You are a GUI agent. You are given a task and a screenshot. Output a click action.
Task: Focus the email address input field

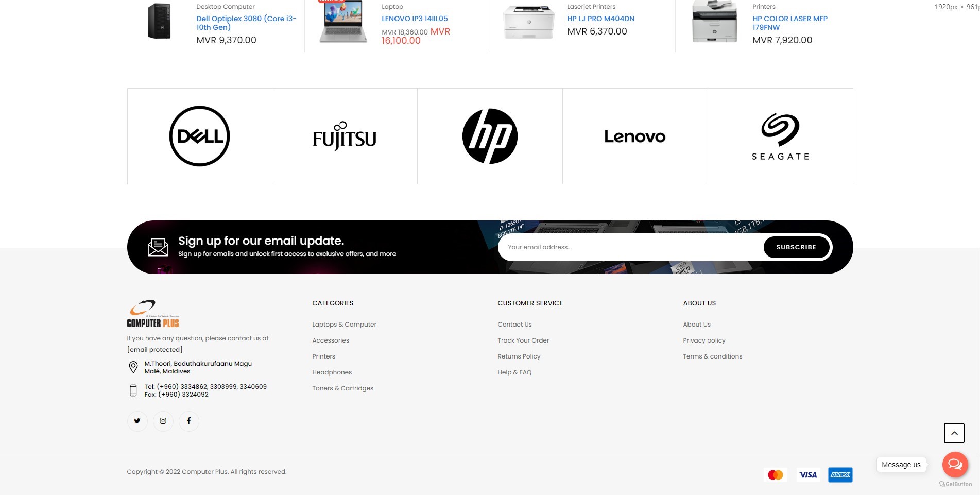[x=631, y=247]
